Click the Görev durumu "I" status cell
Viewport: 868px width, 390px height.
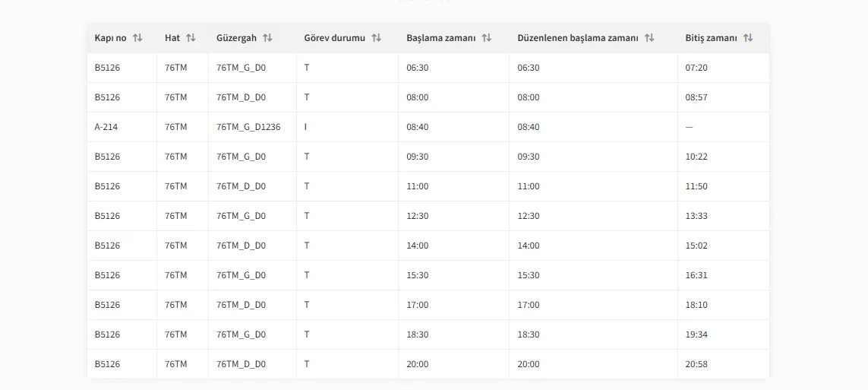pos(306,127)
